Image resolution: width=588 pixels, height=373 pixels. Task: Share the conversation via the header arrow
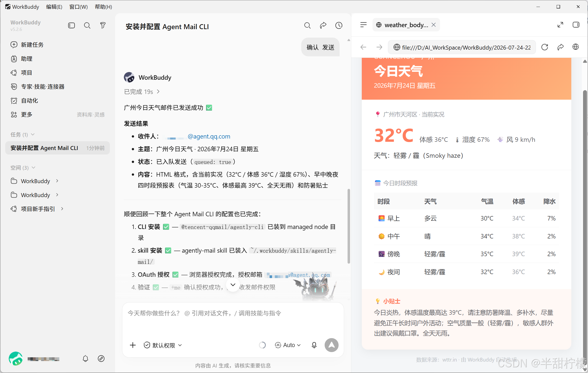tap(323, 25)
